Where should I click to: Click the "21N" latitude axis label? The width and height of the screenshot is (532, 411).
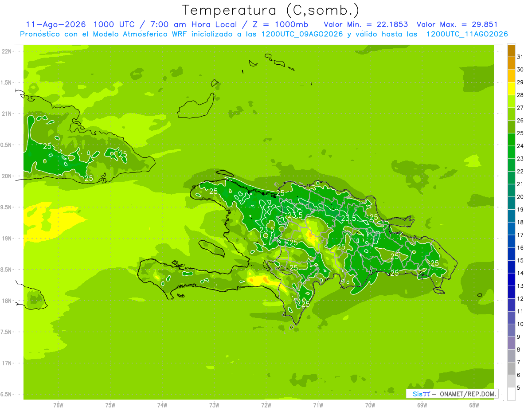pyautogui.click(x=6, y=114)
